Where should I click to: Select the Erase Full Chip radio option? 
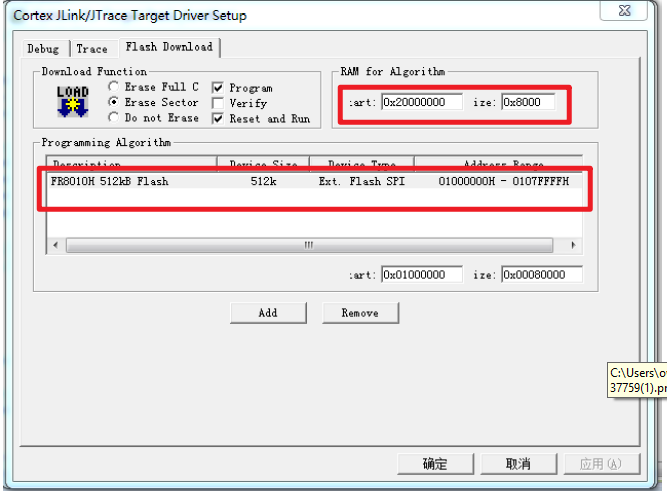tap(114, 87)
